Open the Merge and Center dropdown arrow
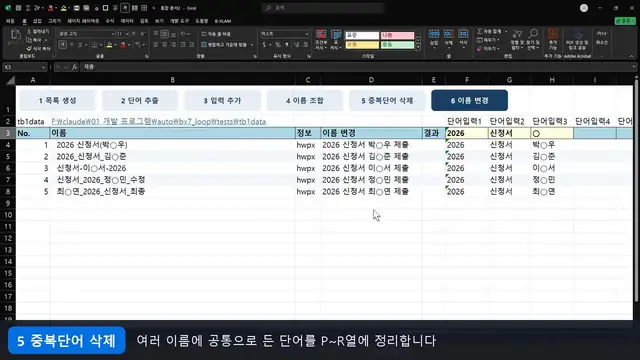Viewport: 640px width, 360px height. click(x=252, y=45)
